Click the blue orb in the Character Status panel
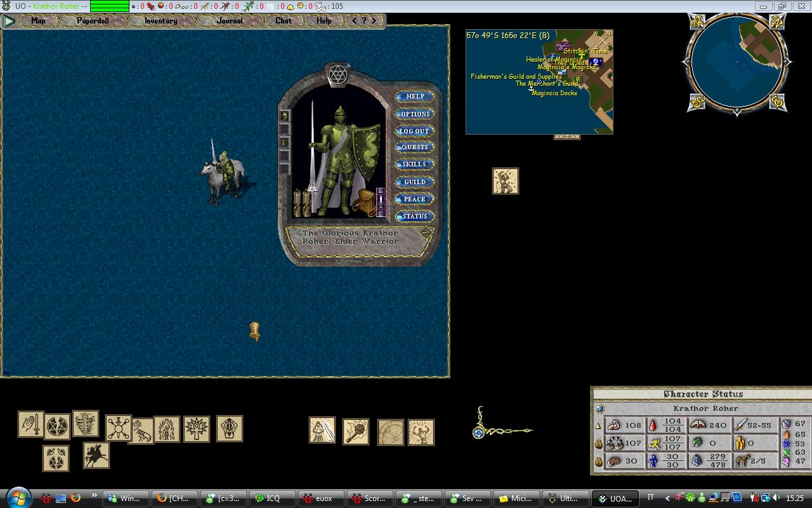The width and height of the screenshot is (812, 508). point(600,409)
